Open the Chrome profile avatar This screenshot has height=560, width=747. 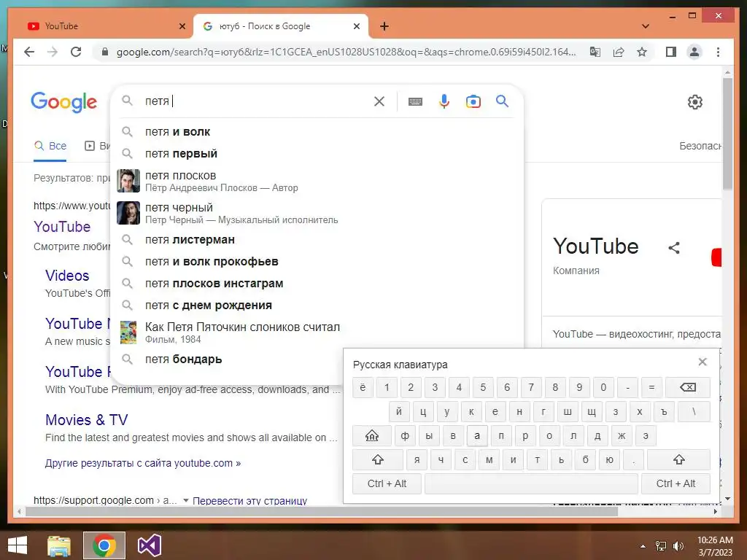pos(694,52)
